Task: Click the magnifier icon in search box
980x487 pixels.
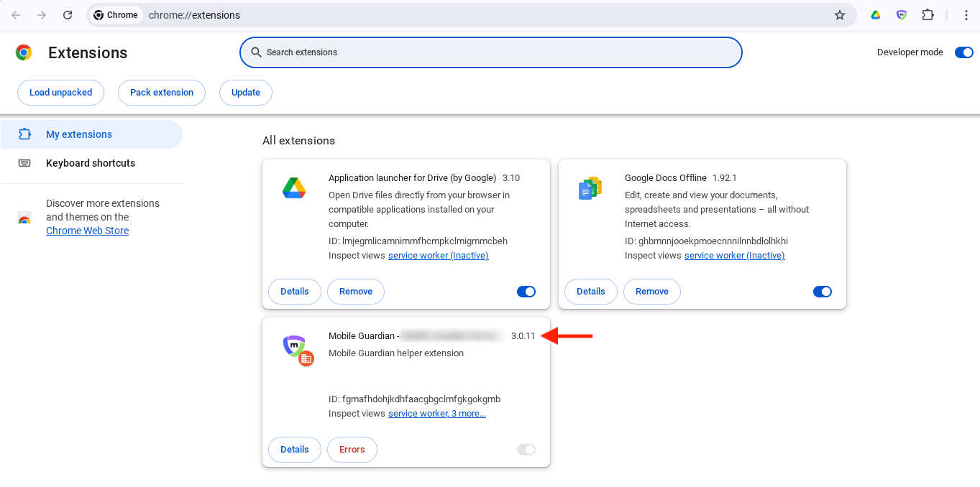Action: (256, 52)
